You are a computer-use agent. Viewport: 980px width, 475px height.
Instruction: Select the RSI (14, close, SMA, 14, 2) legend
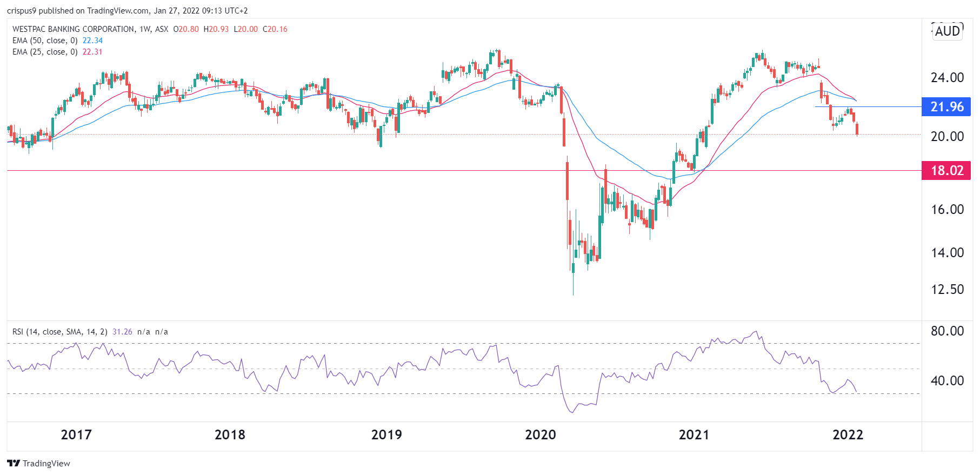coord(60,332)
